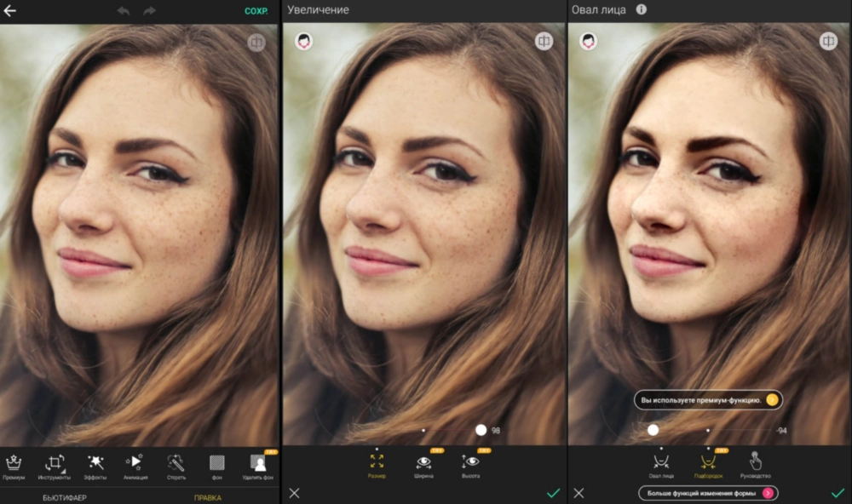Screen dimensions: 852x504
Task: Toggle before/after compare in Овал лица panel
Action: tap(828, 41)
